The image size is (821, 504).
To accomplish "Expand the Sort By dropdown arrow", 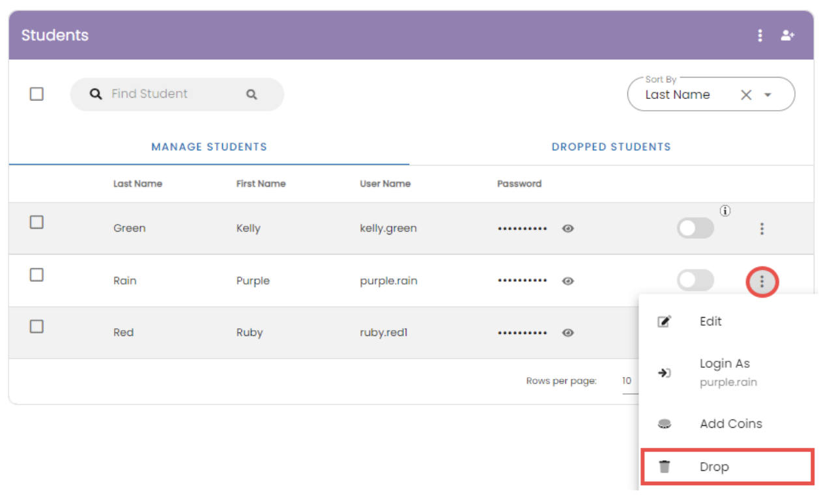I will pyautogui.click(x=768, y=95).
